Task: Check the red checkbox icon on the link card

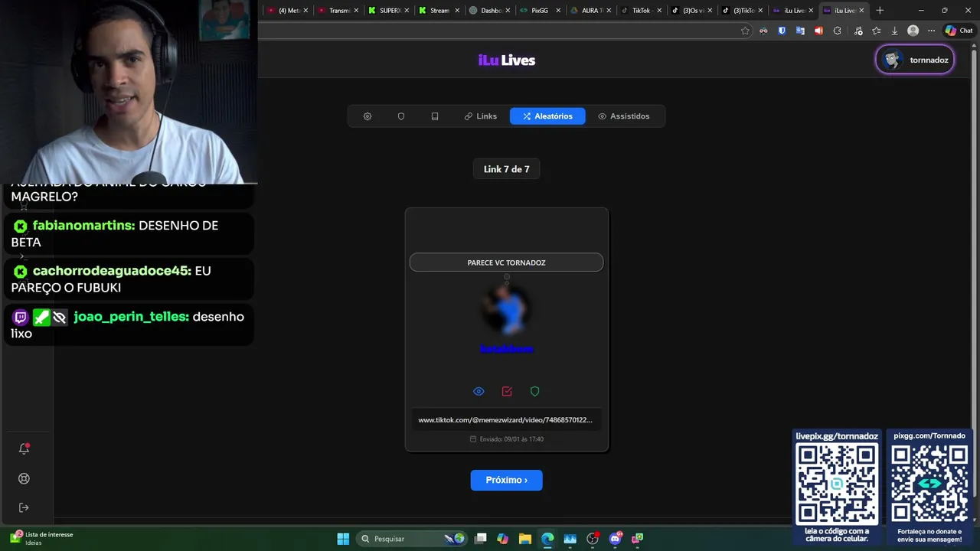Action: [x=507, y=391]
